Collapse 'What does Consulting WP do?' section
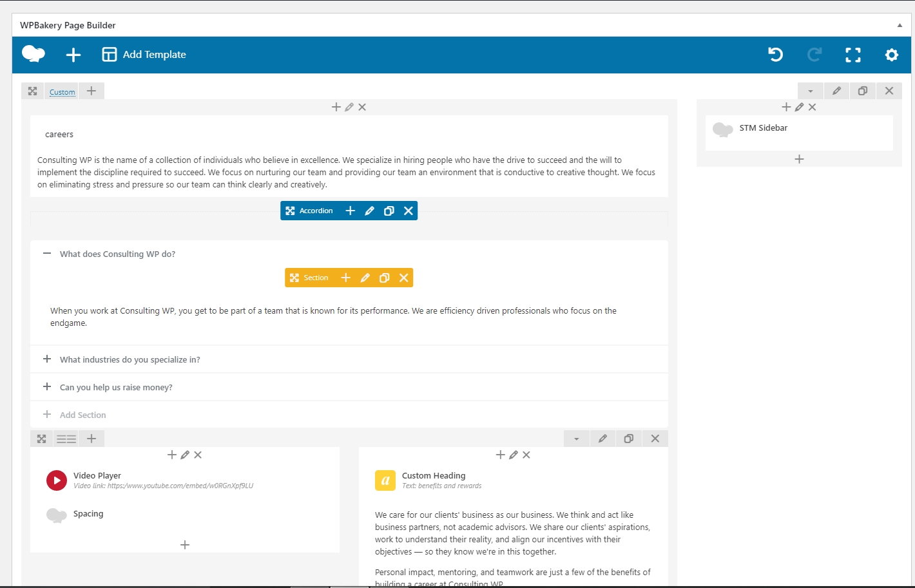Image resolution: width=915 pixels, height=588 pixels. click(x=47, y=254)
